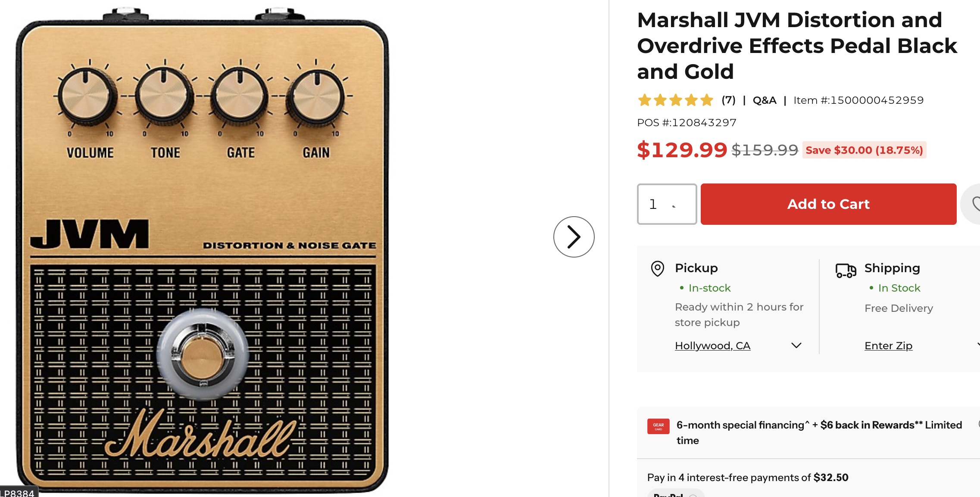The height and width of the screenshot is (497, 980).
Task: Add the Marshall JVM pedal to cart
Action: (x=828, y=204)
